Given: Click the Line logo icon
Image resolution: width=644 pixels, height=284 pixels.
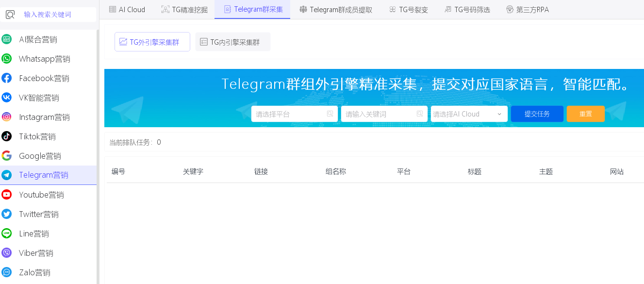Looking at the screenshot, I should tap(6, 234).
